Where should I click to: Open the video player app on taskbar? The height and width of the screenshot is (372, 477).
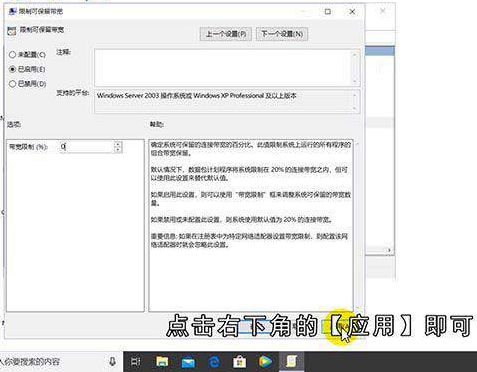click(x=265, y=362)
